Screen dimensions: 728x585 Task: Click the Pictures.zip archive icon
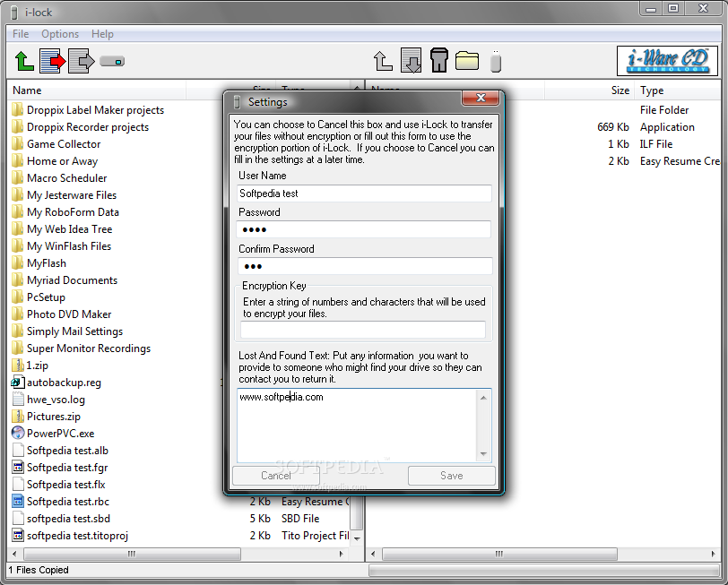(x=18, y=417)
